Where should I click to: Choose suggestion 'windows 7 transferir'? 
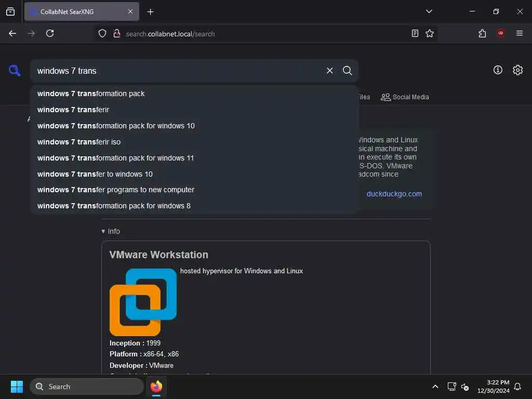pyautogui.click(x=194, y=110)
